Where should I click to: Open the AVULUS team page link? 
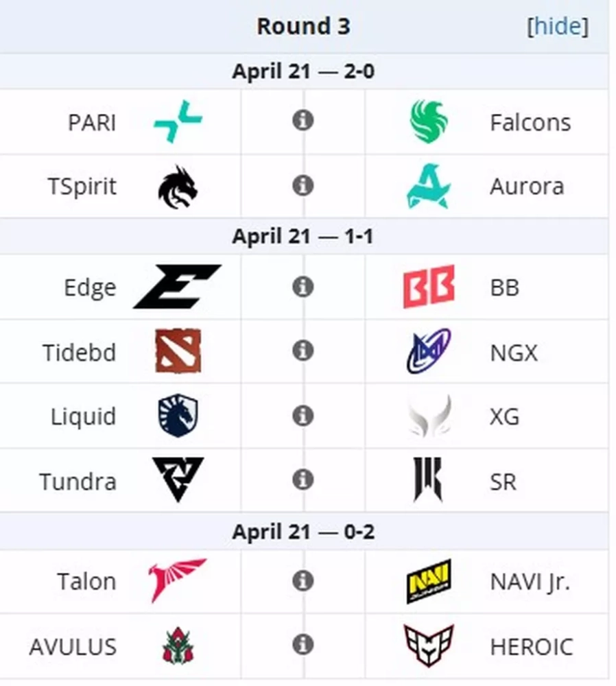click(73, 646)
